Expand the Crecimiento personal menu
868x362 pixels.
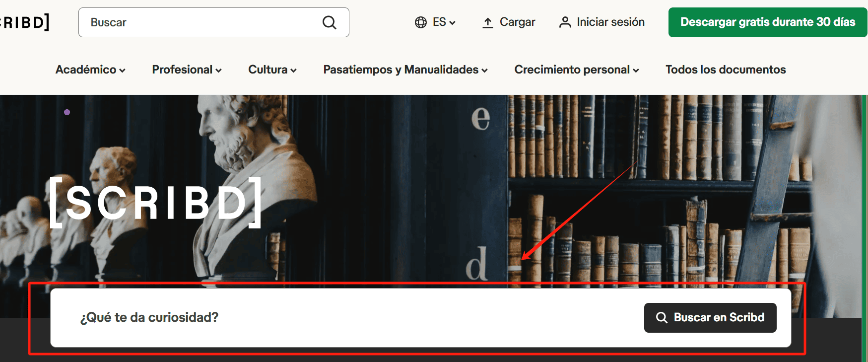coord(577,70)
